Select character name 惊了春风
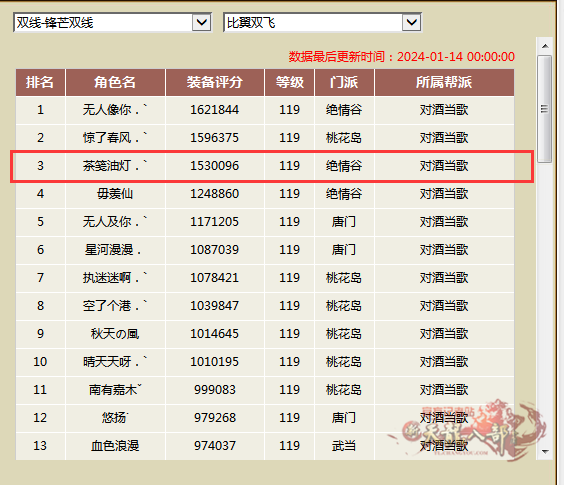 (x=115, y=138)
